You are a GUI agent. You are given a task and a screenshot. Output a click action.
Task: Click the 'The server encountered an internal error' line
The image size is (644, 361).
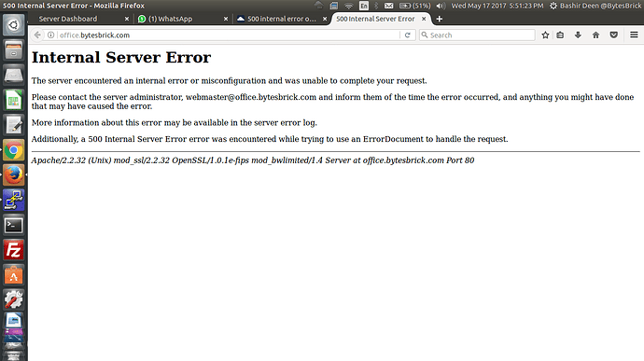[x=230, y=81]
